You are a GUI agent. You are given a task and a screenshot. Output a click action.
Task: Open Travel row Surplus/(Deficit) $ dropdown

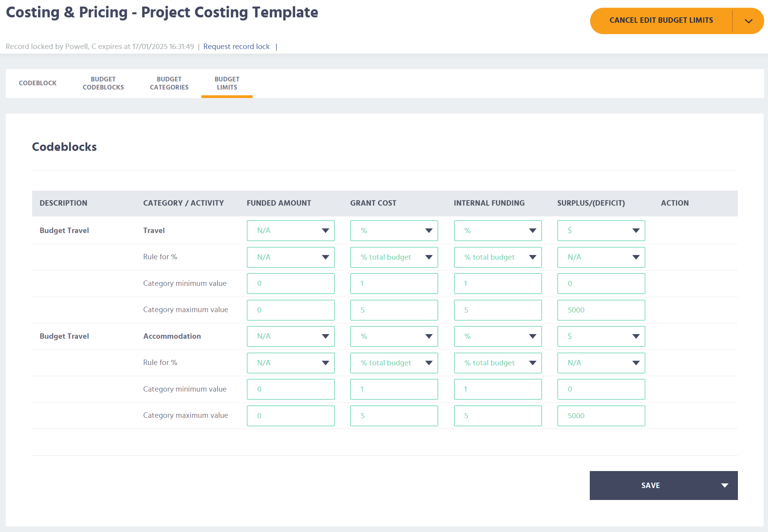point(601,231)
